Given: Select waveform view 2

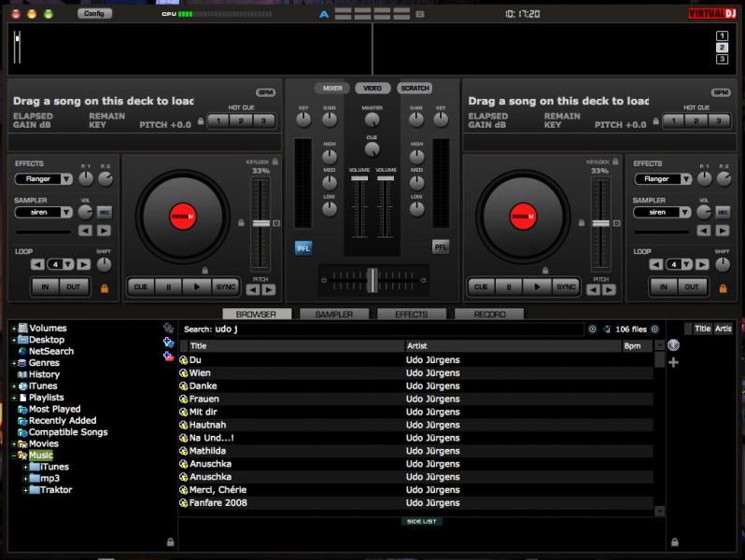Looking at the screenshot, I should tap(722, 48).
